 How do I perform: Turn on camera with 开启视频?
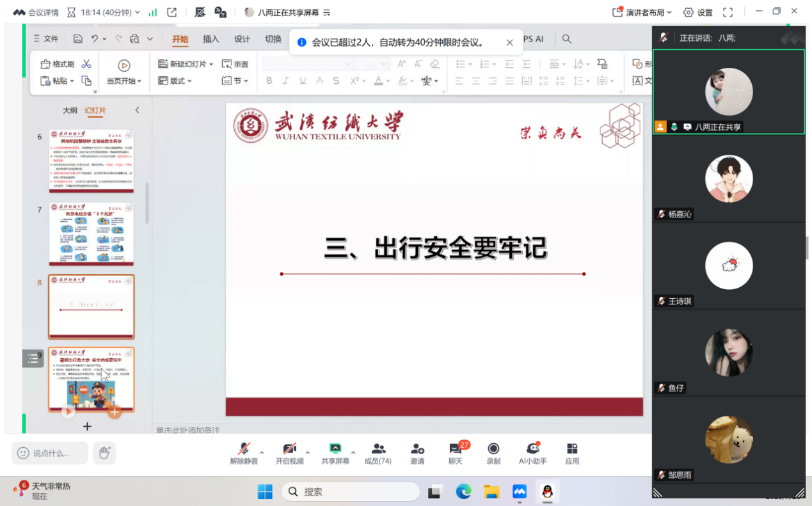coord(289,453)
